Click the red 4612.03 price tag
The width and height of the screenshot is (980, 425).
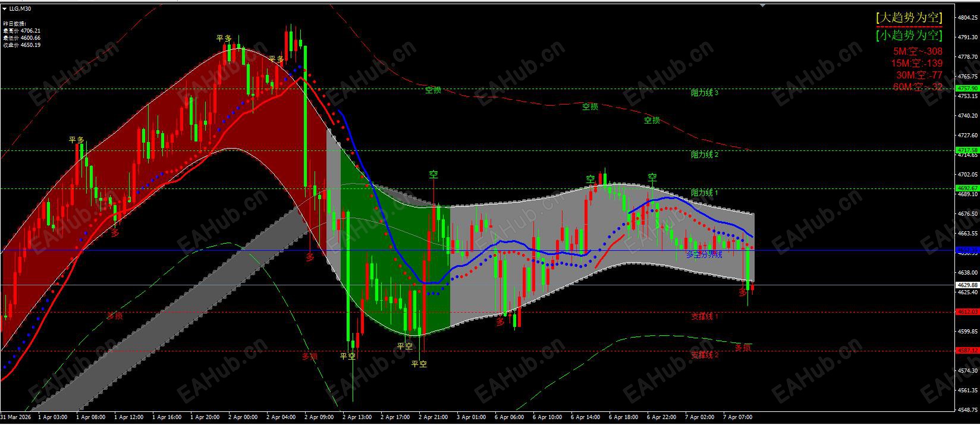click(x=967, y=311)
